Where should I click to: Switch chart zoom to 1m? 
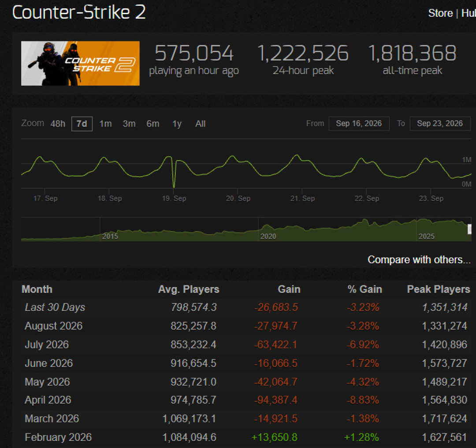point(105,123)
